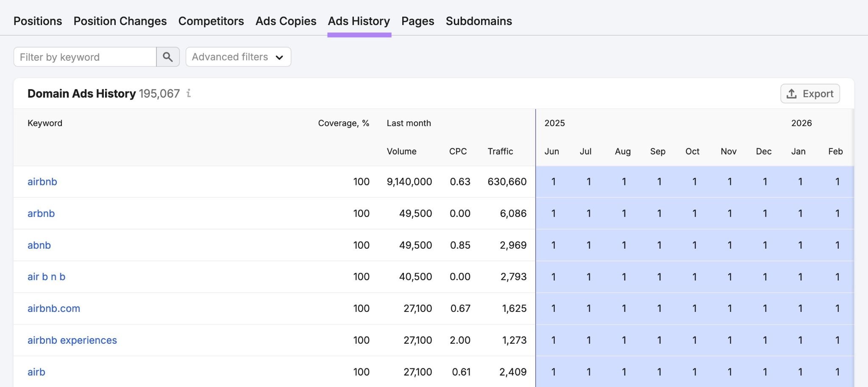Viewport: 868px width, 387px height.
Task: Click the 0.85 CPC value
Action: pos(460,245)
